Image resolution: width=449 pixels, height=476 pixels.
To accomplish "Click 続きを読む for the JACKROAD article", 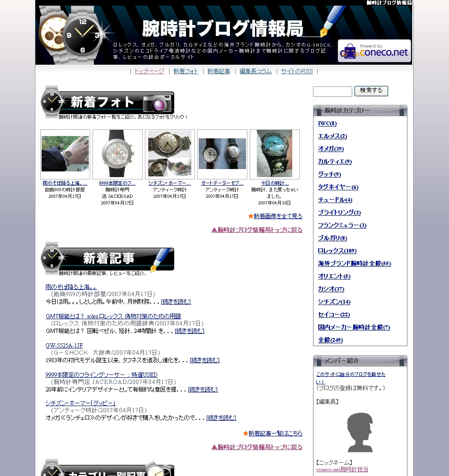I will (203, 389).
